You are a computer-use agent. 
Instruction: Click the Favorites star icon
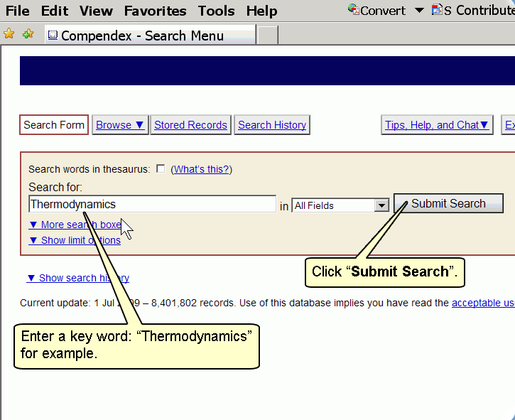(9, 34)
